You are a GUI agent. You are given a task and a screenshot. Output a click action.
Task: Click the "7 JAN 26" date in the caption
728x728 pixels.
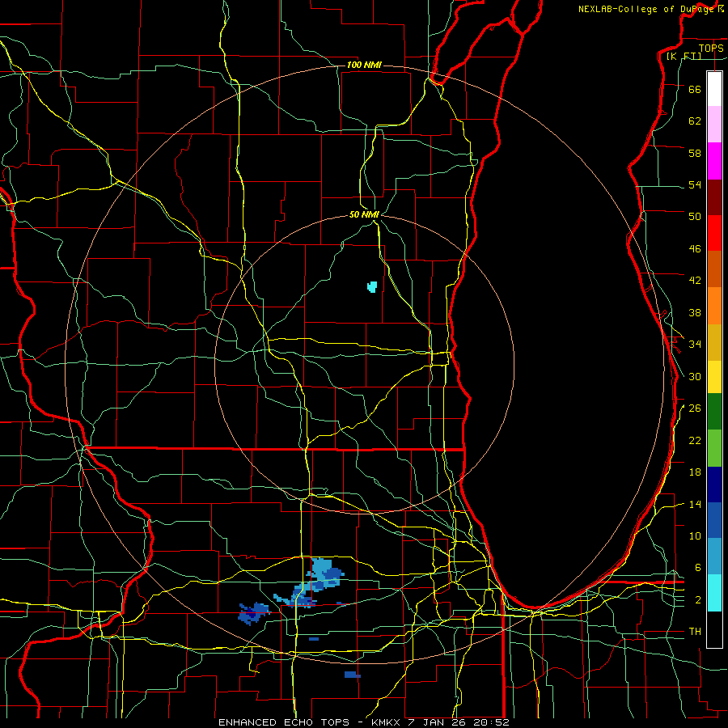pos(436,722)
